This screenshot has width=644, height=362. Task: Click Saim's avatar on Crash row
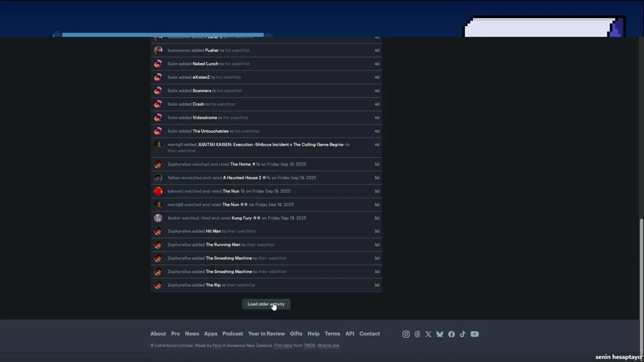coord(158,104)
